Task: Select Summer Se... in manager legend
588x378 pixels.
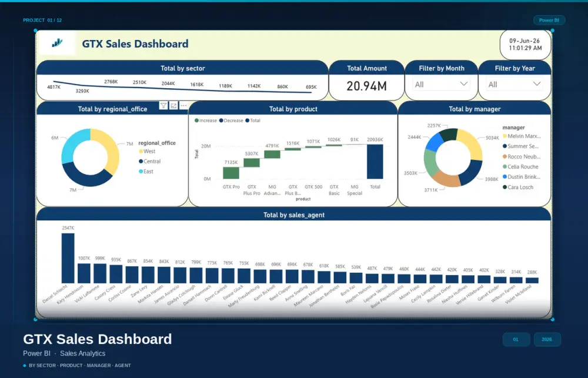Action: coord(521,146)
